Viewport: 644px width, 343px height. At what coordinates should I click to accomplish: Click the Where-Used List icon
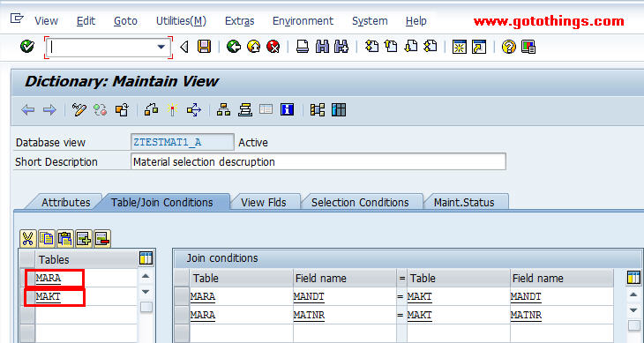[194, 110]
